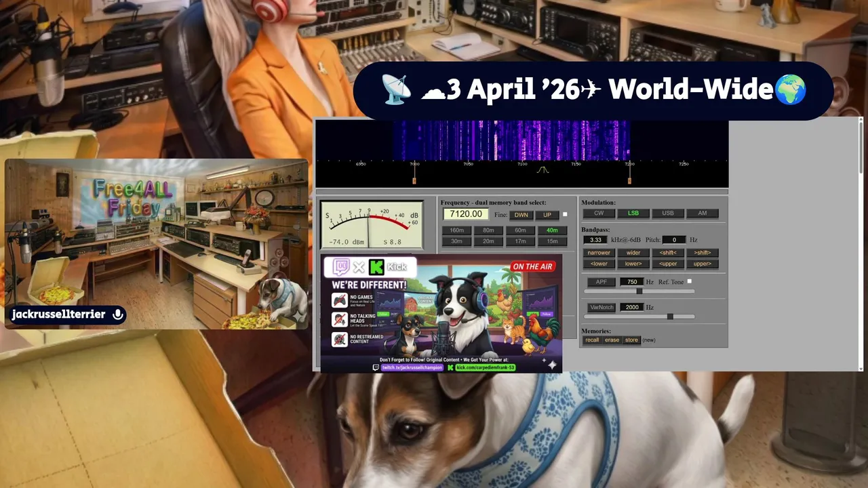Step fine frequency down with DWN
Viewport: 868px width, 488px height.
pos(521,215)
